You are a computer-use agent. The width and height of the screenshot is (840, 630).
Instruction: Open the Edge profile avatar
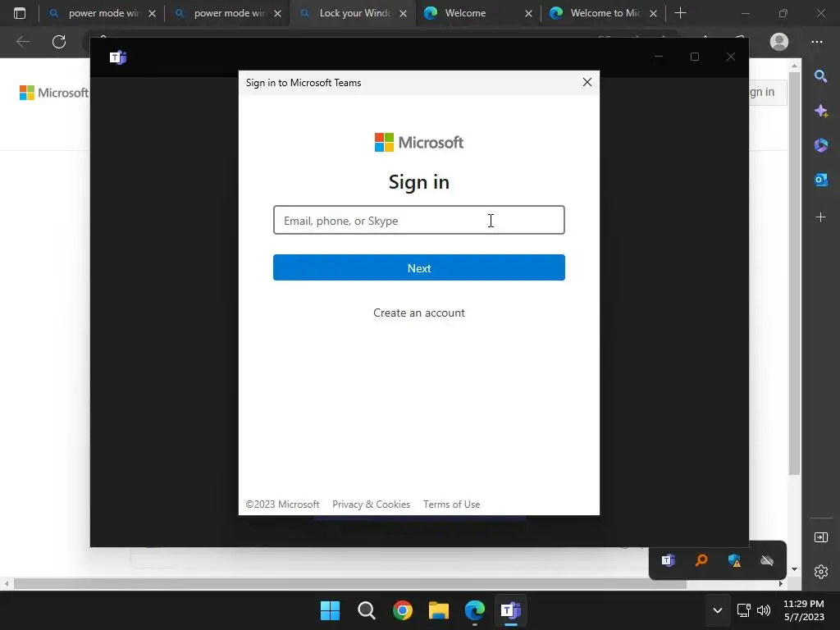(x=779, y=42)
